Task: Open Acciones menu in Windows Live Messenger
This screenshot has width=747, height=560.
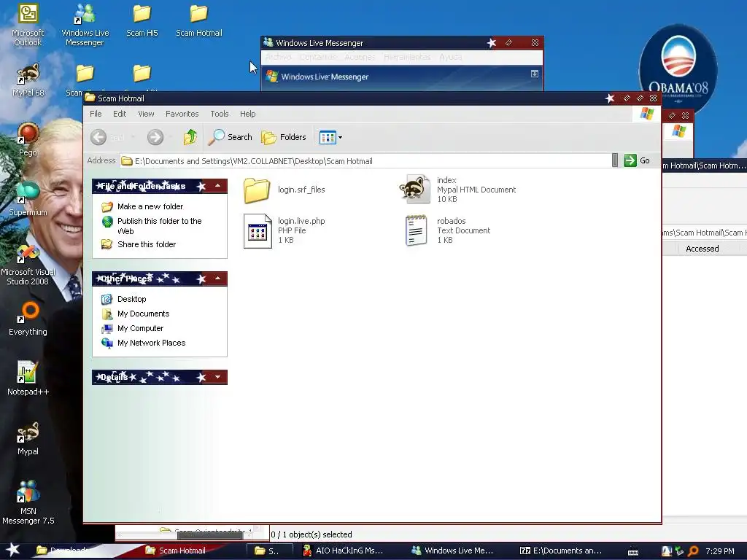Action: [x=360, y=57]
